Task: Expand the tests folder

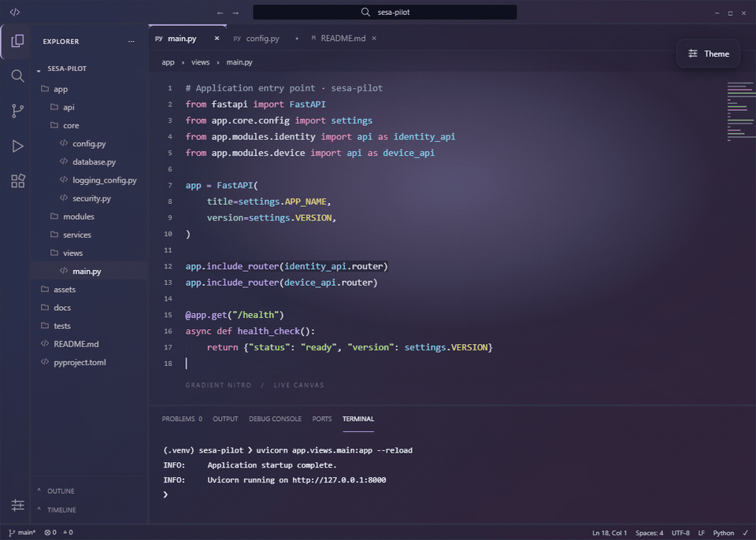Action: [x=89, y=326]
